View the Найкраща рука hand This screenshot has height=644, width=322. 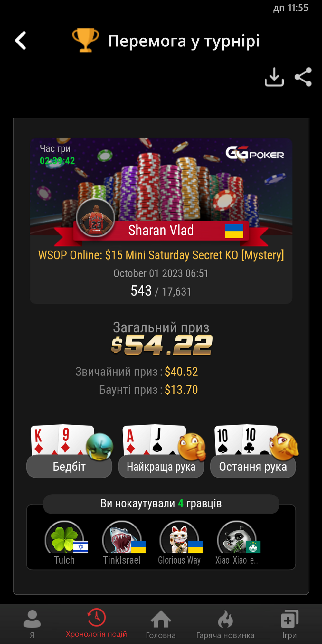pos(161,451)
